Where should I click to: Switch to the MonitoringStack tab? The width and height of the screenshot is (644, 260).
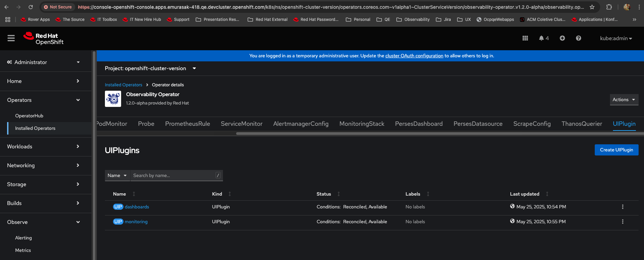point(362,124)
